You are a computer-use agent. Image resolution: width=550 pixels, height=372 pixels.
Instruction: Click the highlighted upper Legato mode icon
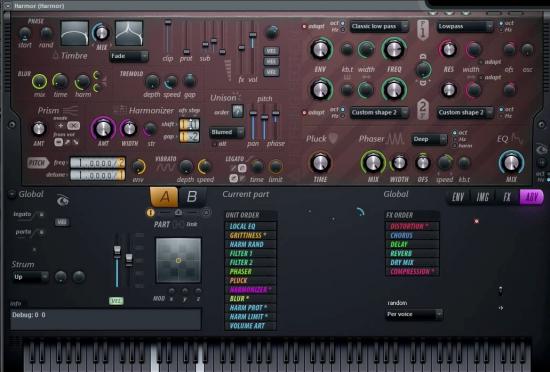[x=242, y=168]
